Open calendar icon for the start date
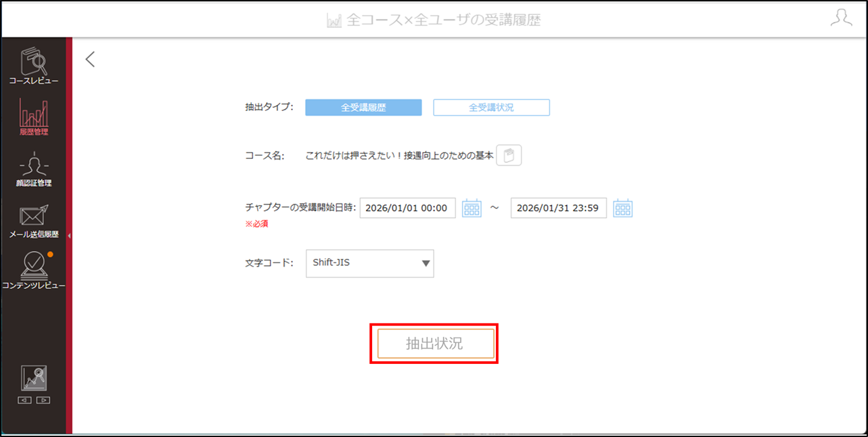The width and height of the screenshot is (868, 437). click(x=472, y=208)
